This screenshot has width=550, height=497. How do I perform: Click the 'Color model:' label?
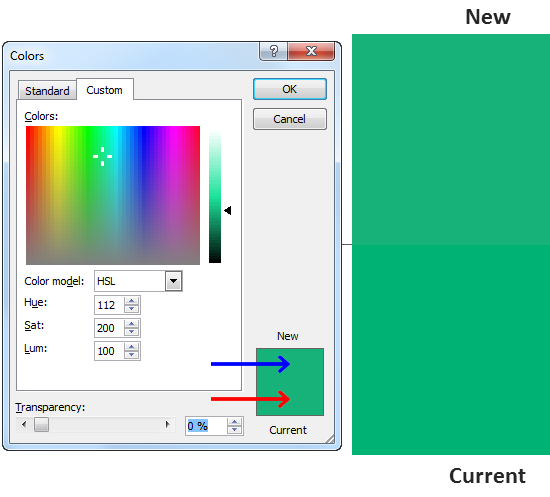(x=54, y=281)
